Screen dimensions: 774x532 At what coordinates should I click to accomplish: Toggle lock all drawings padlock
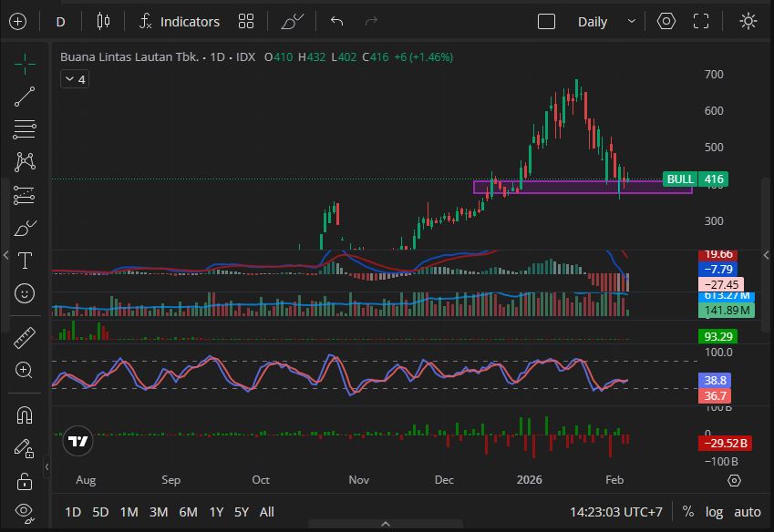25,481
